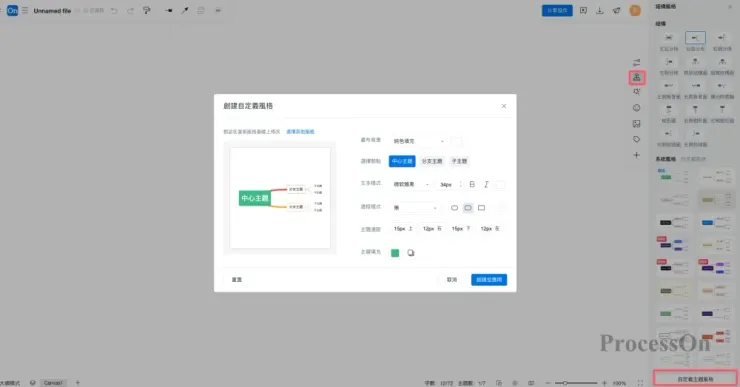Click the blue share button in top bar

coord(557,10)
